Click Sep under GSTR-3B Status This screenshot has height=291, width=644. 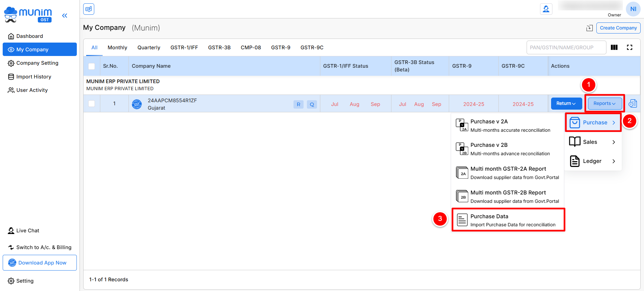click(x=436, y=104)
